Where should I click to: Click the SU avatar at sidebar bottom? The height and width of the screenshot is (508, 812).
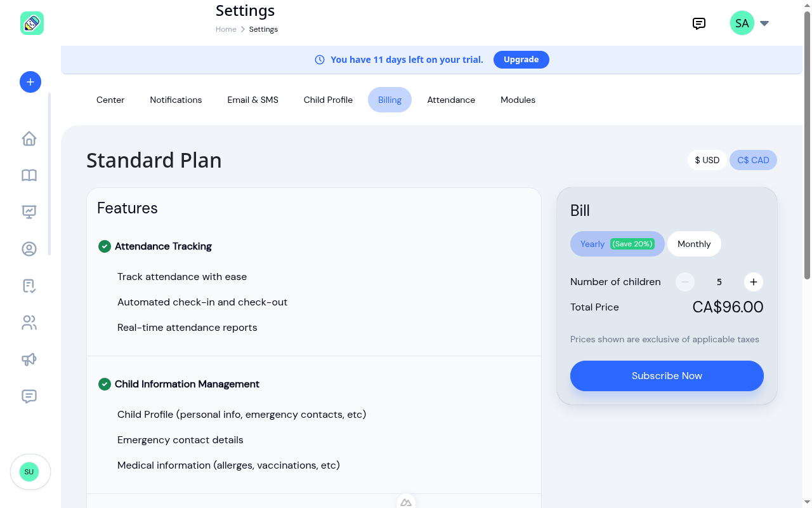point(29,472)
